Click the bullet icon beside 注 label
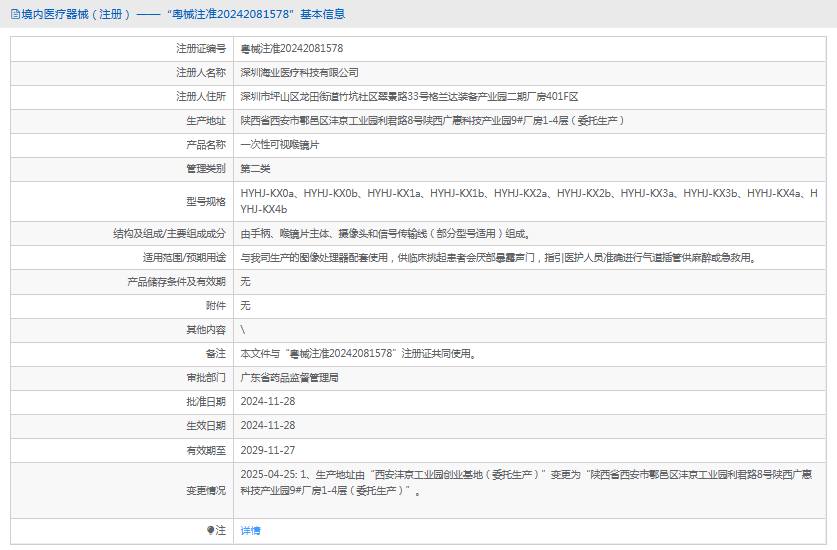The image size is (837, 550). click(210, 530)
